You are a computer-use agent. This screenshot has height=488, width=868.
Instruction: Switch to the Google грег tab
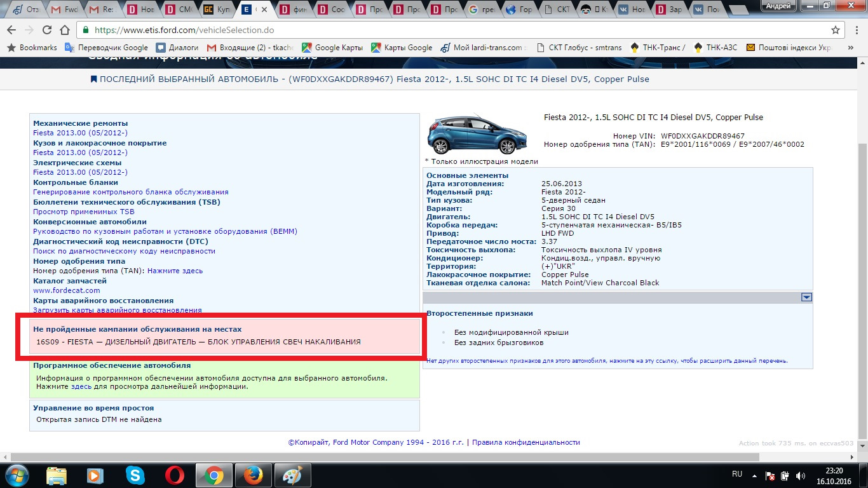click(483, 10)
